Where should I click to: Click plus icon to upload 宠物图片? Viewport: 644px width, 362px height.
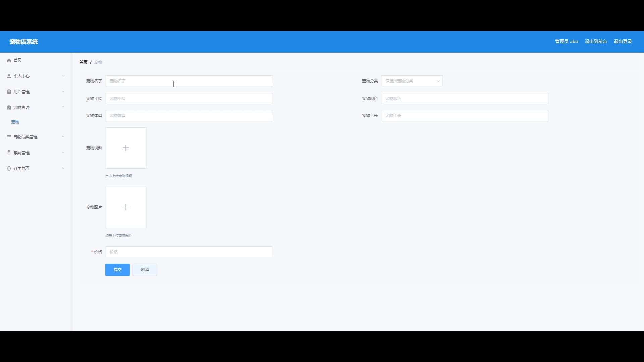point(126,207)
